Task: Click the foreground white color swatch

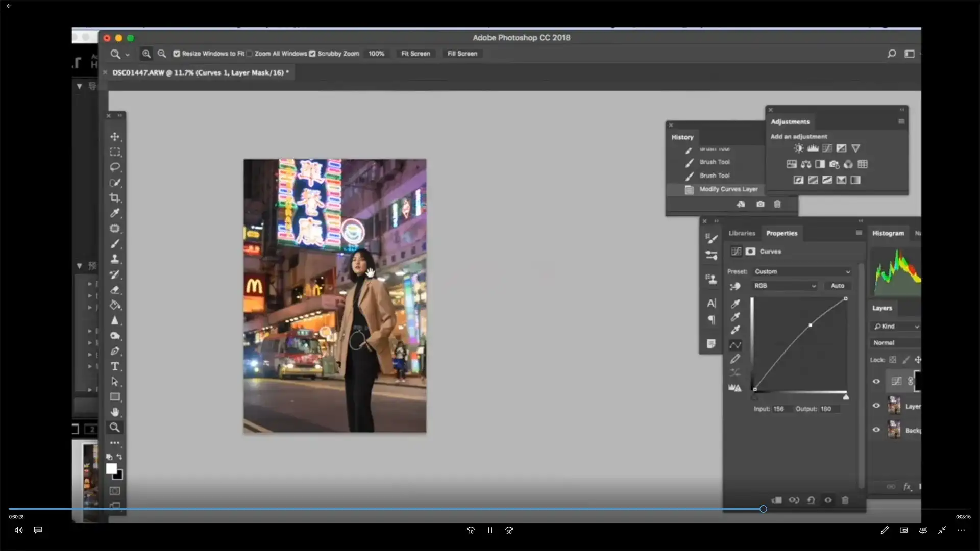Action: 111,468
